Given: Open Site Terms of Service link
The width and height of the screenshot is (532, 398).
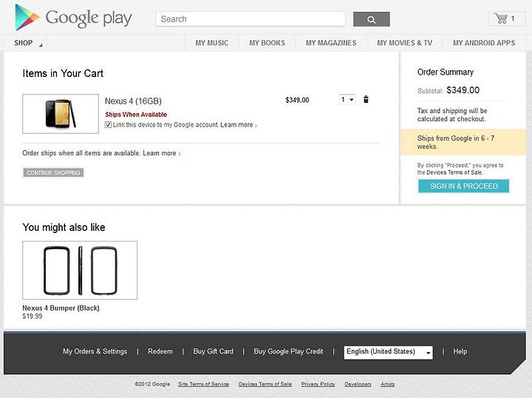Looking at the screenshot, I should pyautogui.click(x=204, y=384).
